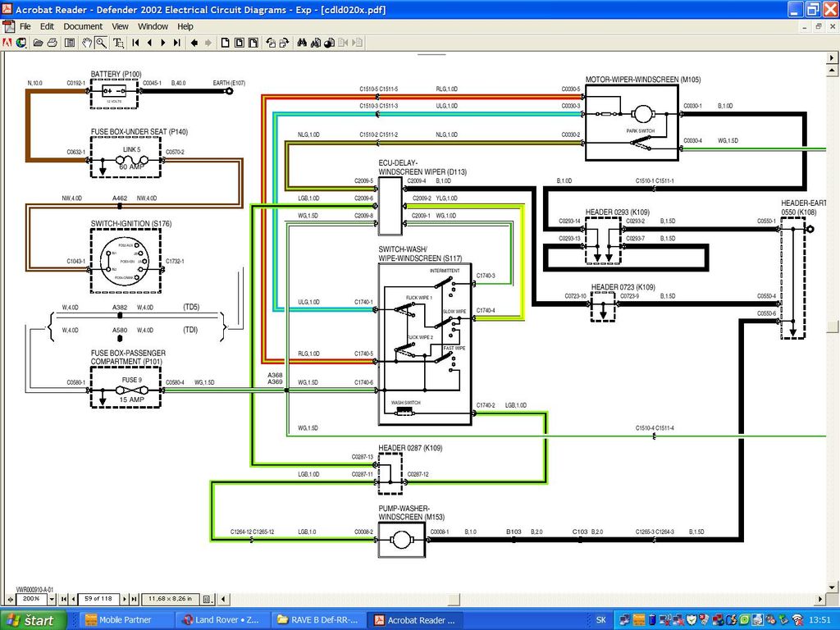Screen dimensions: 840x630
Task: Open the View menu
Action: click(120, 26)
